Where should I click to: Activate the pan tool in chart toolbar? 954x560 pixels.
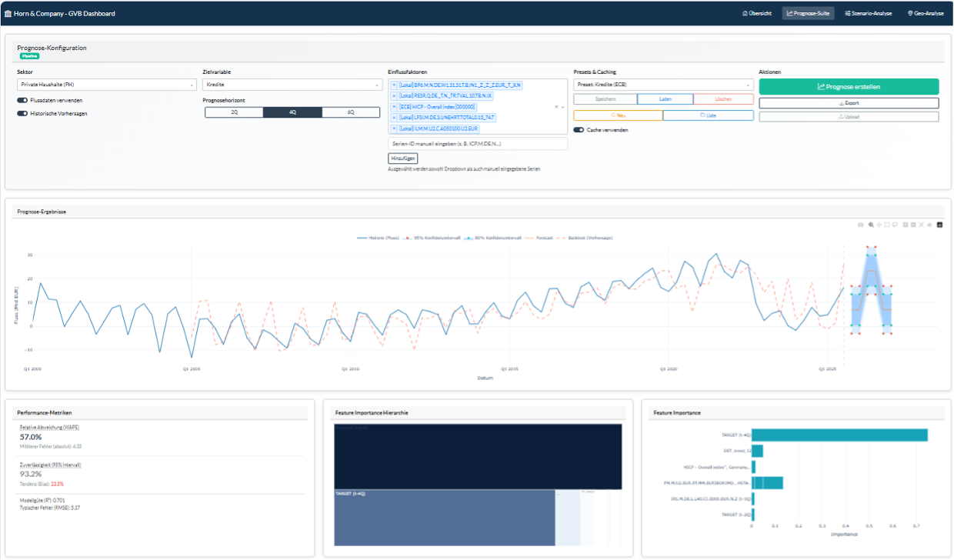[879, 225]
